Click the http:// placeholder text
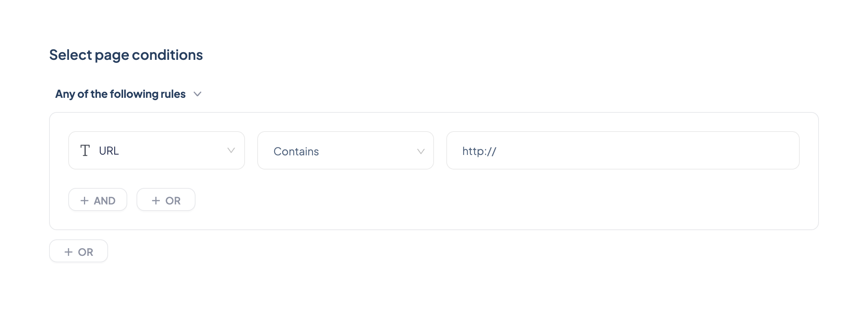Image resolution: width=868 pixels, height=313 pixels. tap(479, 151)
